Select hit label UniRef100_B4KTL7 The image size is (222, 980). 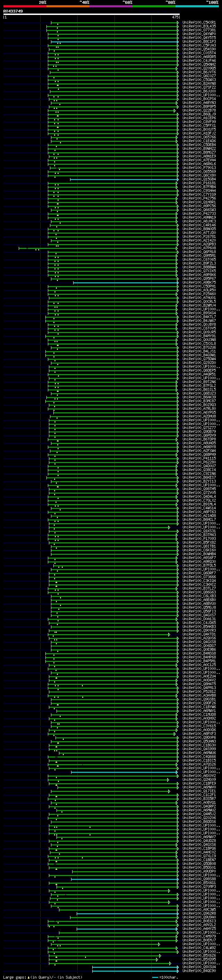coord(199,317)
